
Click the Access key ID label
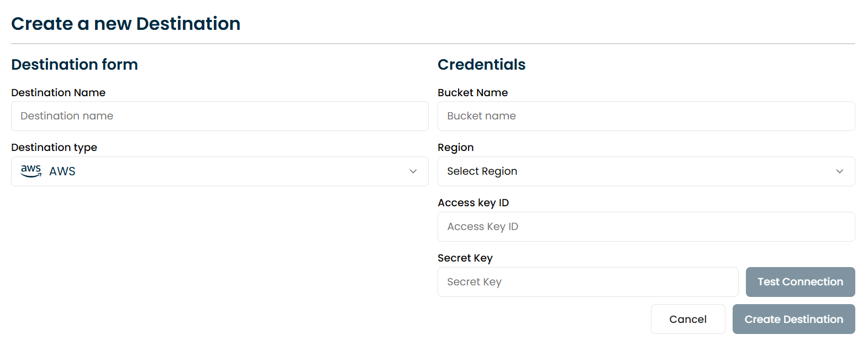pyautogui.click(x=473, y=202)
